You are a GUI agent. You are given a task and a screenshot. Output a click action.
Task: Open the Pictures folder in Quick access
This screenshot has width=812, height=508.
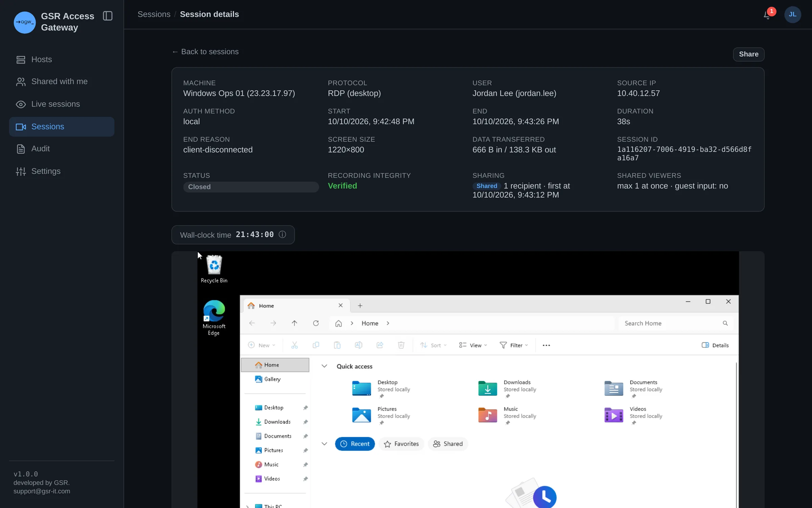[381, 415]
